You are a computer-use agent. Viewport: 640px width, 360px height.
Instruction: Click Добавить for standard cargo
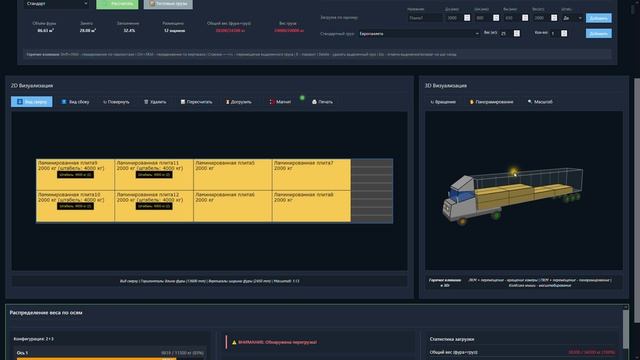point(599,33)
